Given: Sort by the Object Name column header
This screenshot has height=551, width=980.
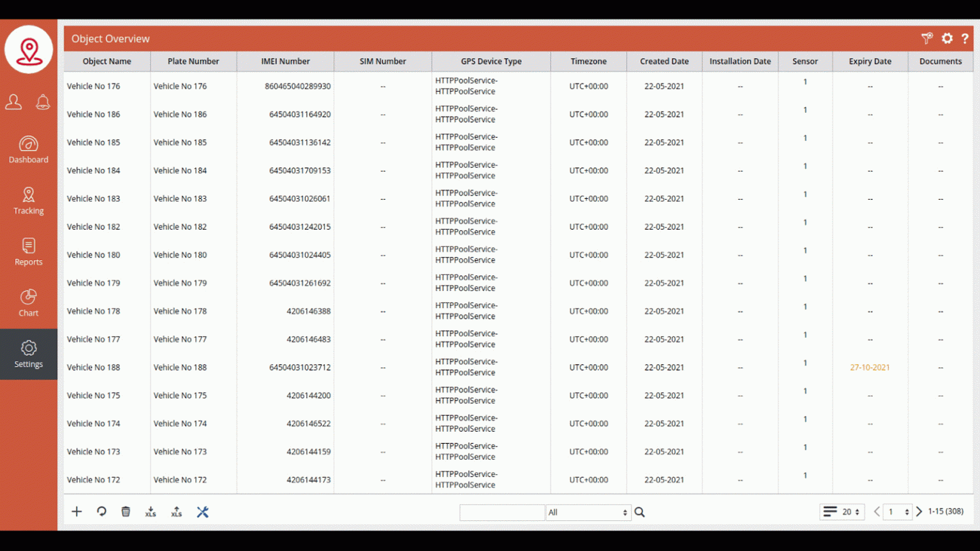Looking at the screenshot, I should (107, 61).
